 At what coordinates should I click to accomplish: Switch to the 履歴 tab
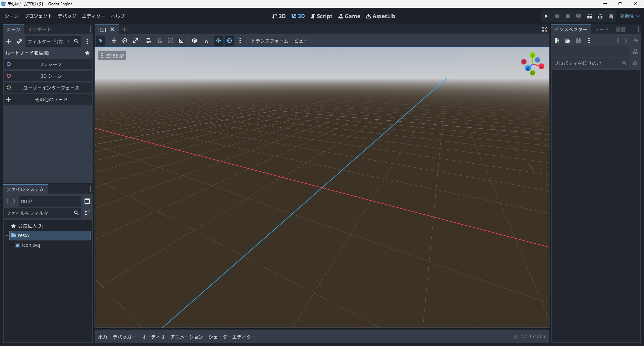pyautogui.click(x=621, y=30)
